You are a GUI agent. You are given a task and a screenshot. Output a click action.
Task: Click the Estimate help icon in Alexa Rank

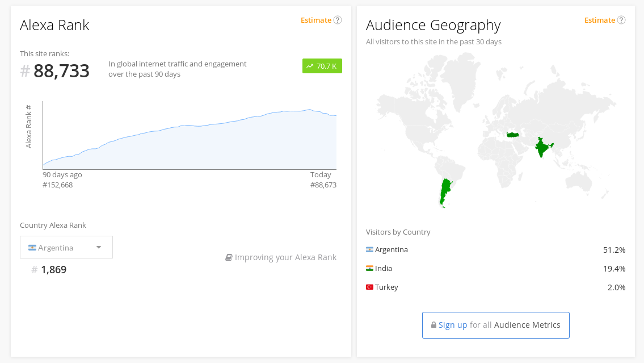pos(338,20)
